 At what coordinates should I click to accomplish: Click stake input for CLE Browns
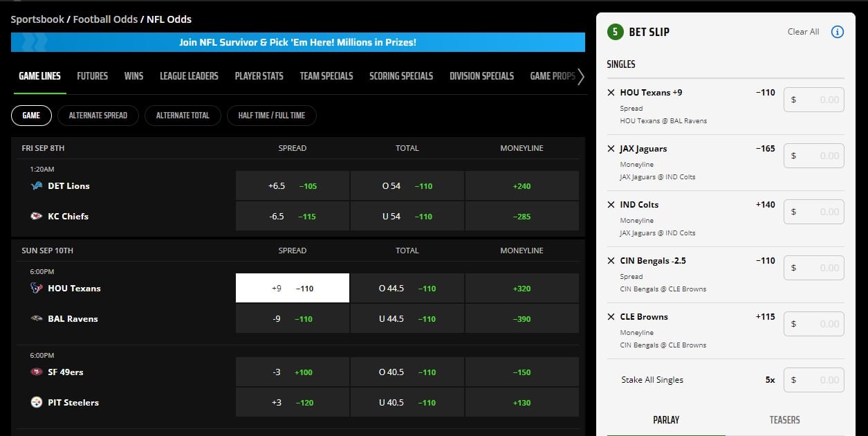pyautogui.click(x=813, y=324)
